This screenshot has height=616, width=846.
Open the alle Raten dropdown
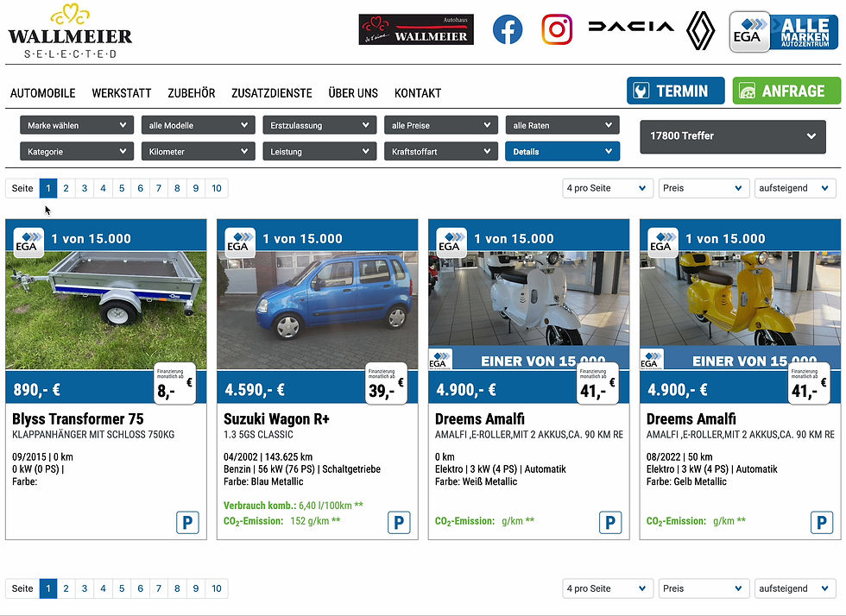click(x=562, y=125)
